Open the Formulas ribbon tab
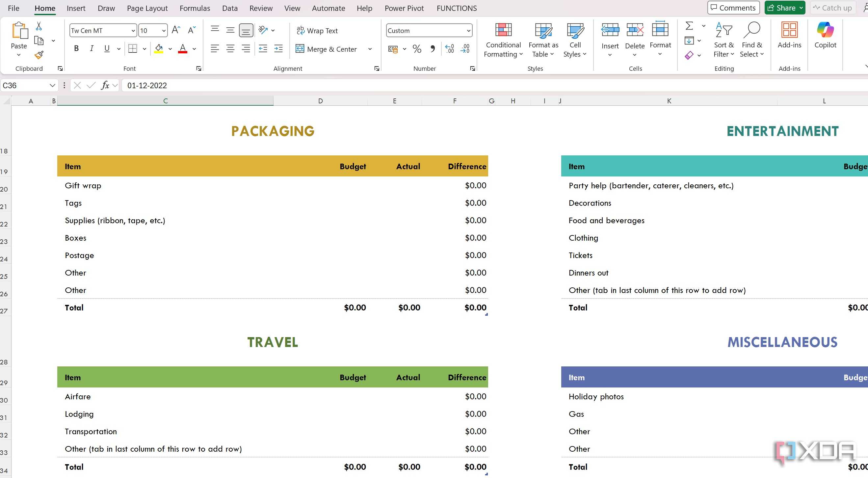 click(x=195, y=8)
